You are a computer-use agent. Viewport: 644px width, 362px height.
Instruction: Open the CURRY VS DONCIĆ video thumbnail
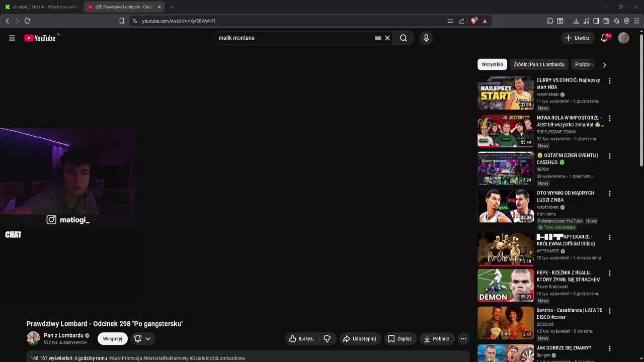(x=506, y=93)
